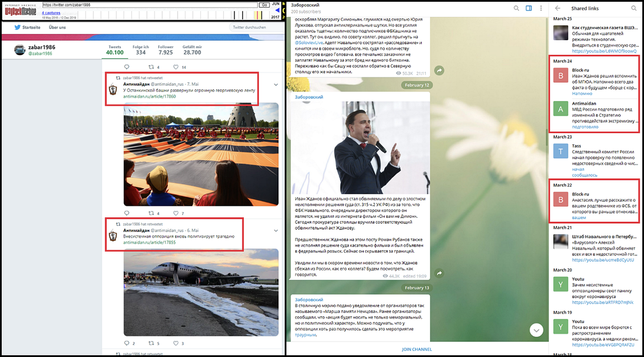Click the вашем shared link
The image size is (644, 357).
pyautogui.click(x=579, y=218)
